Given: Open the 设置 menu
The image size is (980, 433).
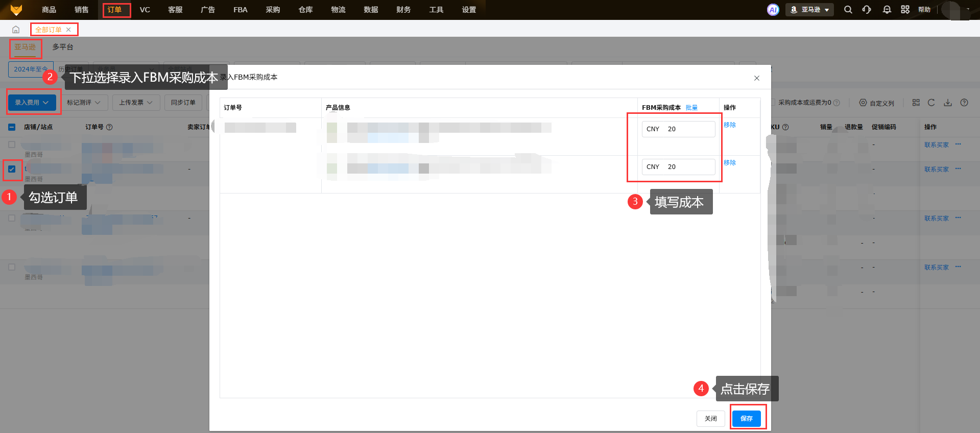Looking at the screenshot, I should click(469, 10).
